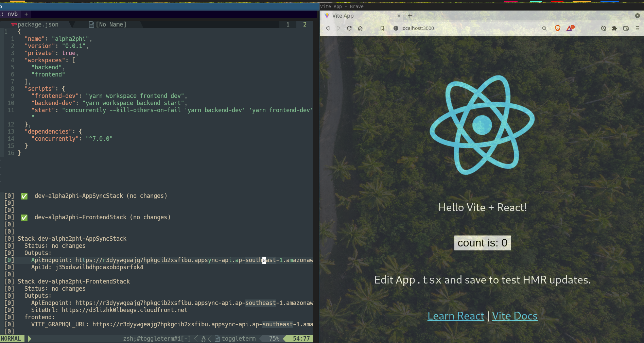The image size is (644, 343).
Task: Click the '"frontend-dev"' script line
Action: click(x=109, y=96)
